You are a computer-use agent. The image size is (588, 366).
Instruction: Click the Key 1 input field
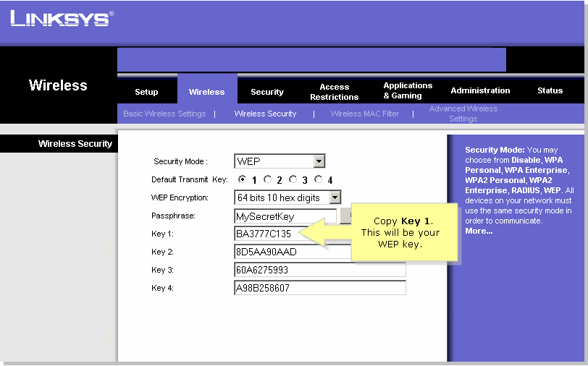pos(268,234)
